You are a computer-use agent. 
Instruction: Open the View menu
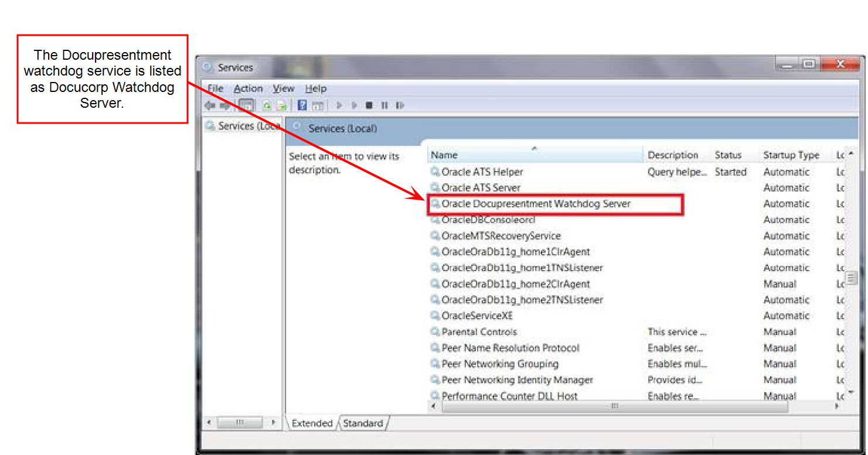tap(283, 88)
